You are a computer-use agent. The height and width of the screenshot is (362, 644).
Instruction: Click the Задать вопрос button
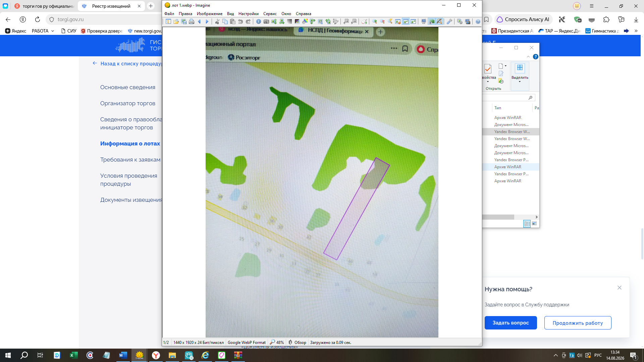pos(511,323)
